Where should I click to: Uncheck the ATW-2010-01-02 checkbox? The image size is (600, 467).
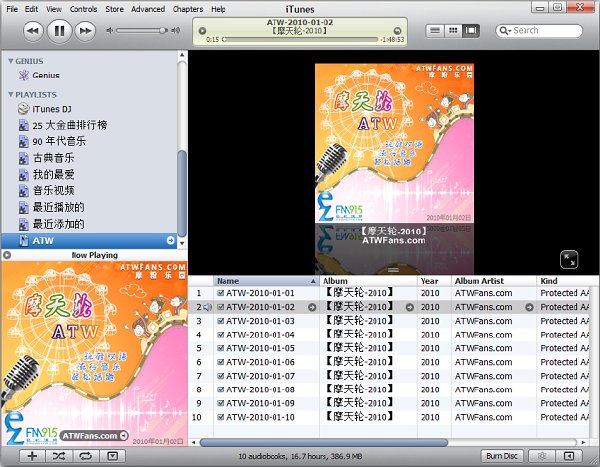point(220,307)
